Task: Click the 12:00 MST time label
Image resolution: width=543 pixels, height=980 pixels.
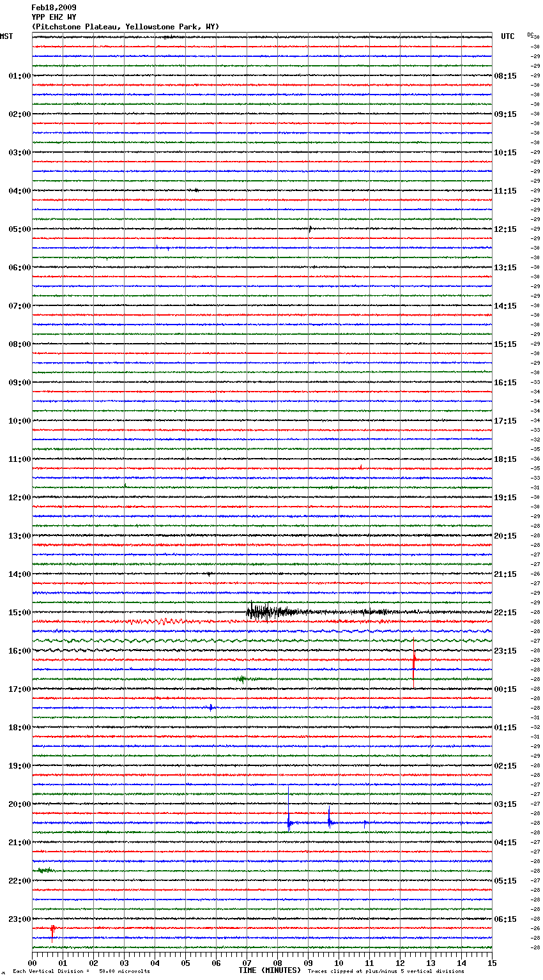Action: [19, 498]
